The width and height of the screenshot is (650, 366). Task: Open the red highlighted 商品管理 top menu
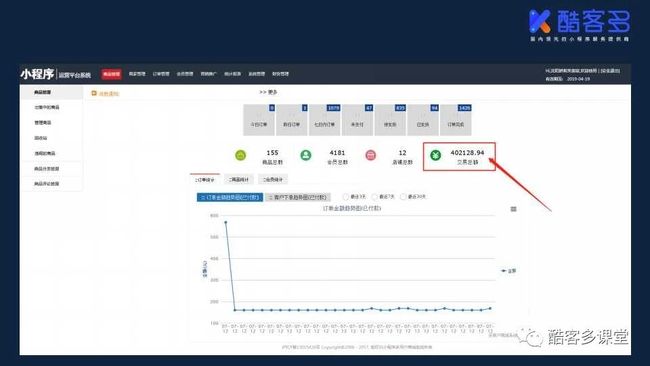(112, 74)
